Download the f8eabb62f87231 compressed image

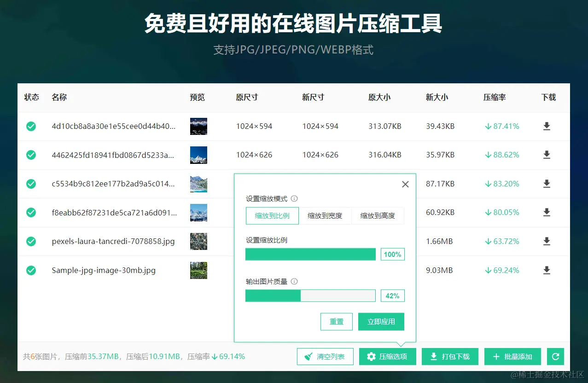[x=547, y=212]
